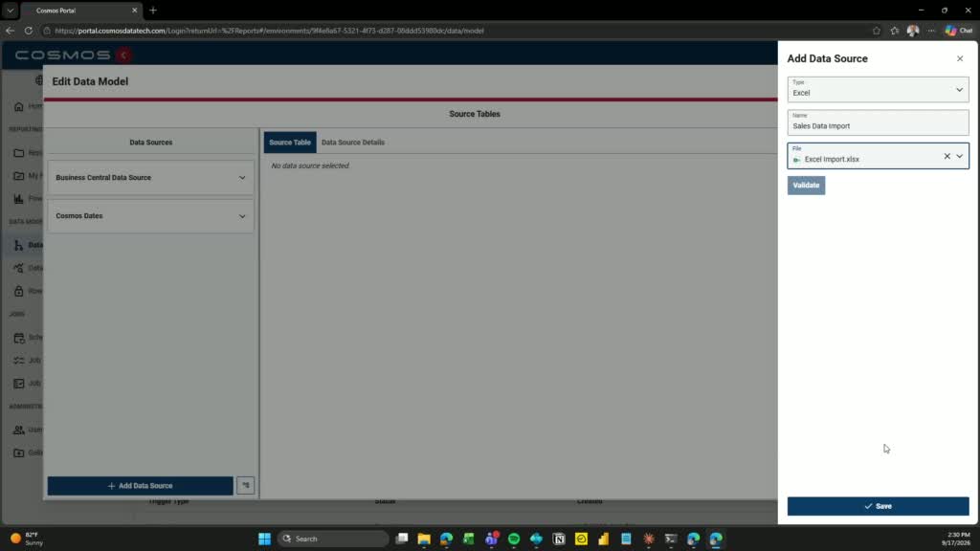Switch to the Source Table tab
The height and width of the screenshot is (551, 980).
pos(289,143)
